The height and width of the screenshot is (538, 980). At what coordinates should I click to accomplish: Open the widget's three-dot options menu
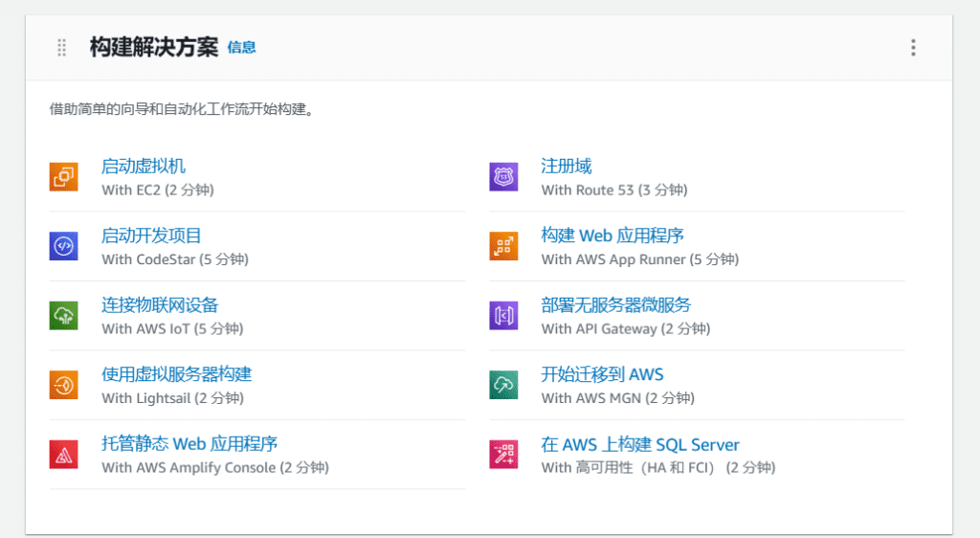pos(913,48)
